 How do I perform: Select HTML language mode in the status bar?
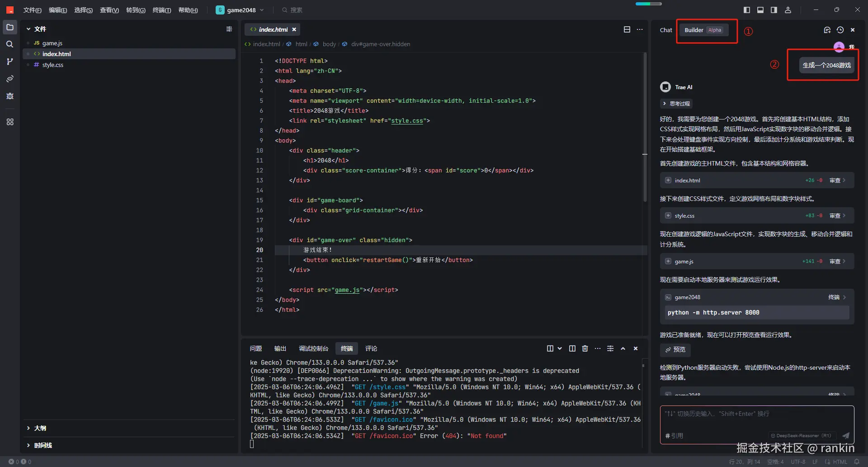coord(840,462)
